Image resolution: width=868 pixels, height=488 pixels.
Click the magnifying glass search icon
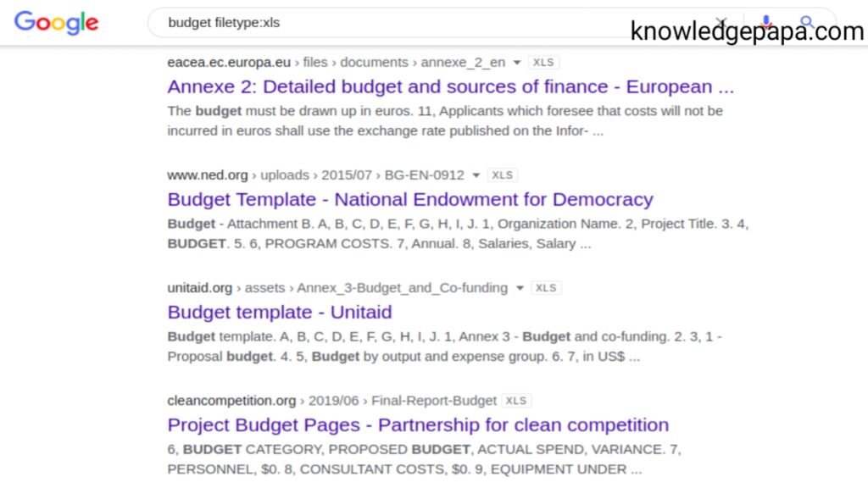pos(807,22)
